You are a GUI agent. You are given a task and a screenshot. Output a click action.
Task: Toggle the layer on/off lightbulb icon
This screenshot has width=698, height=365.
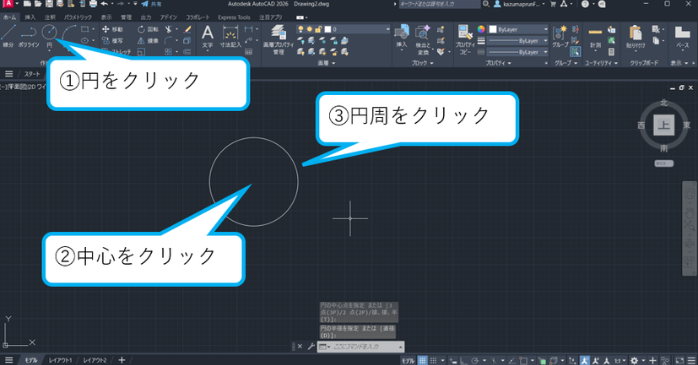[300, 29]
